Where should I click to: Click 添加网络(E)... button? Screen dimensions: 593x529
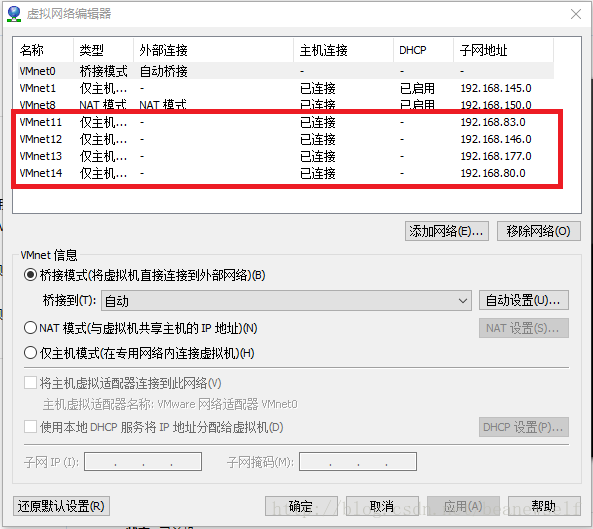[x=447, y=231]
